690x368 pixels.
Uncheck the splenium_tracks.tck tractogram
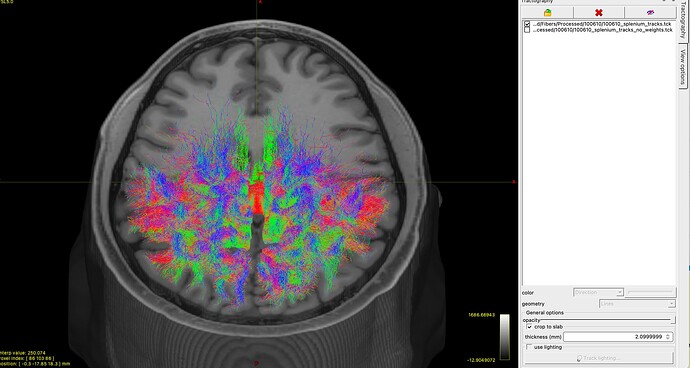pyautogui.click(x=527, y=24)
